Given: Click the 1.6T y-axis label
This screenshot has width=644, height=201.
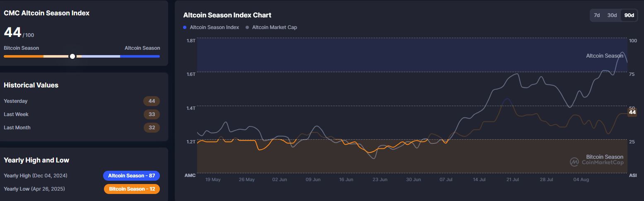Looking at the screenshot, I should [191, 74].
